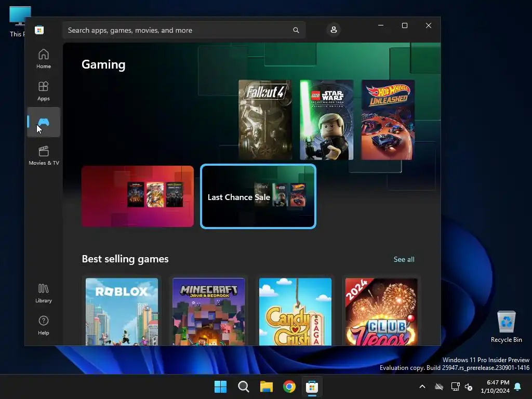Open the user account profile icon
532x399 pixels.
point(334,30)
